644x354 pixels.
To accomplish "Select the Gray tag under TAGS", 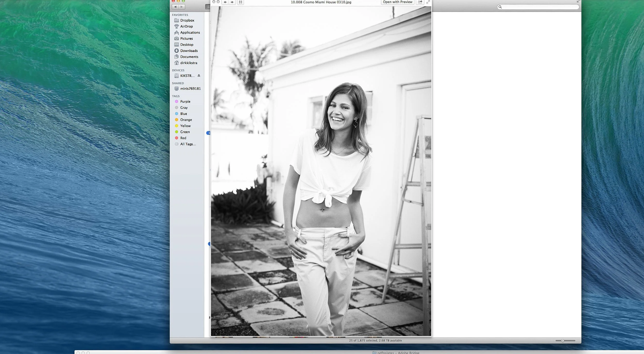I will 184,108.
